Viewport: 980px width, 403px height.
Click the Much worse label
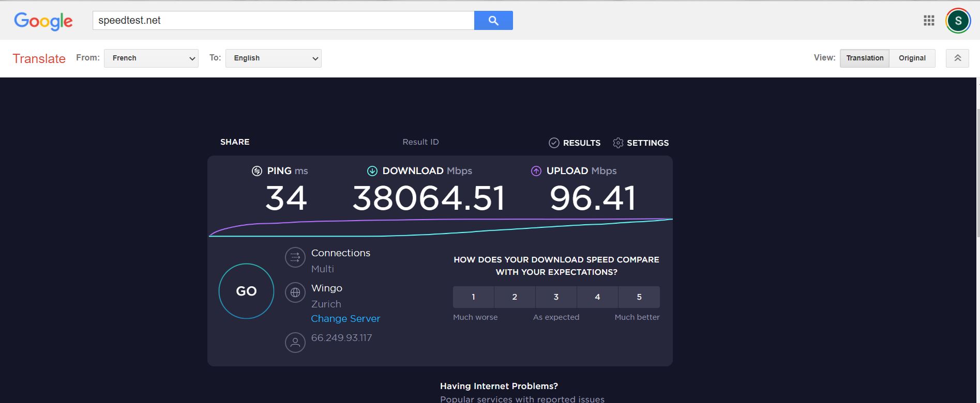[x=475, y=317]
